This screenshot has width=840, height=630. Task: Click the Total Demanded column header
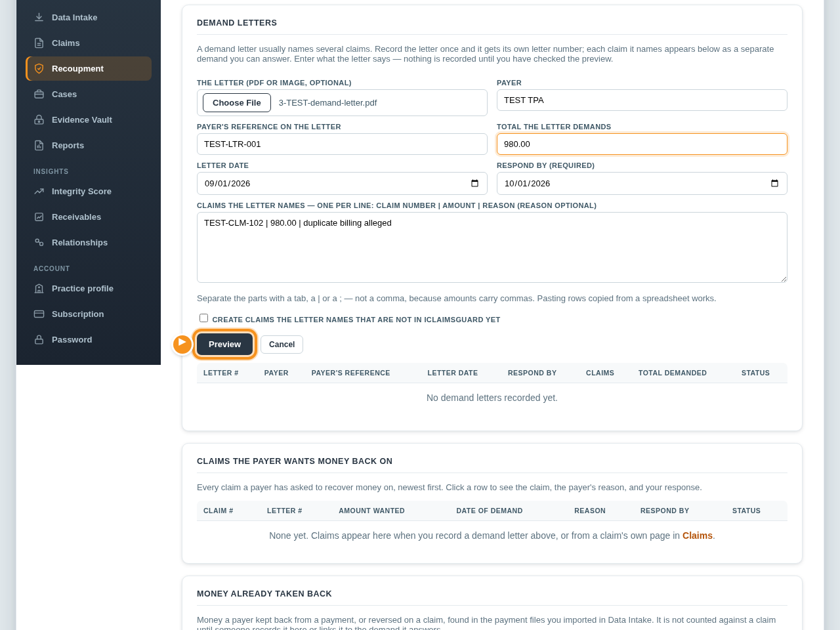[673, 373]
